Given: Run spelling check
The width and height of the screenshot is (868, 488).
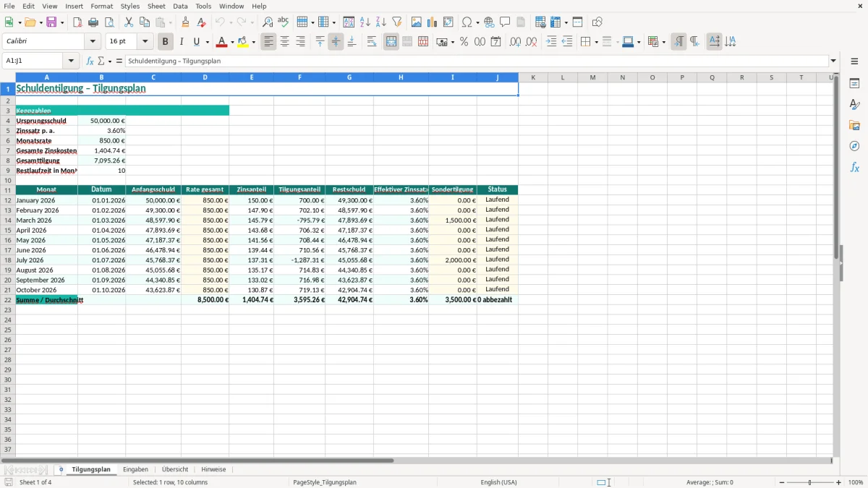Looking at the screenshot, I should [x=284, y=22].
